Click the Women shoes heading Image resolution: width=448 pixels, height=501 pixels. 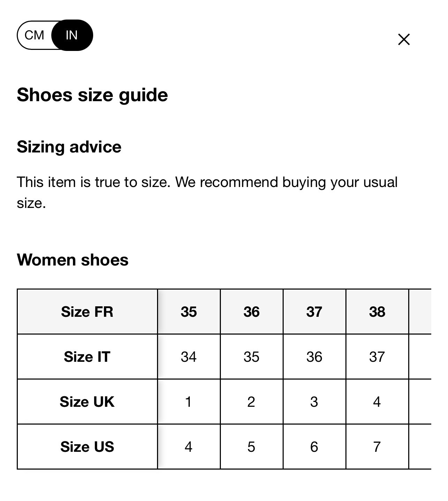(73, 260)
